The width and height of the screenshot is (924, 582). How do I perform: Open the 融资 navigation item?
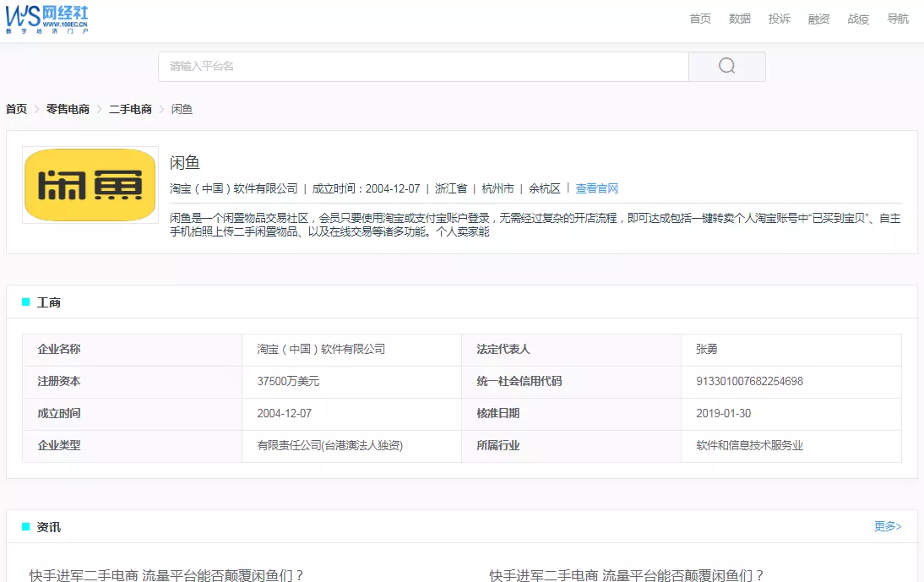point(818,19)
